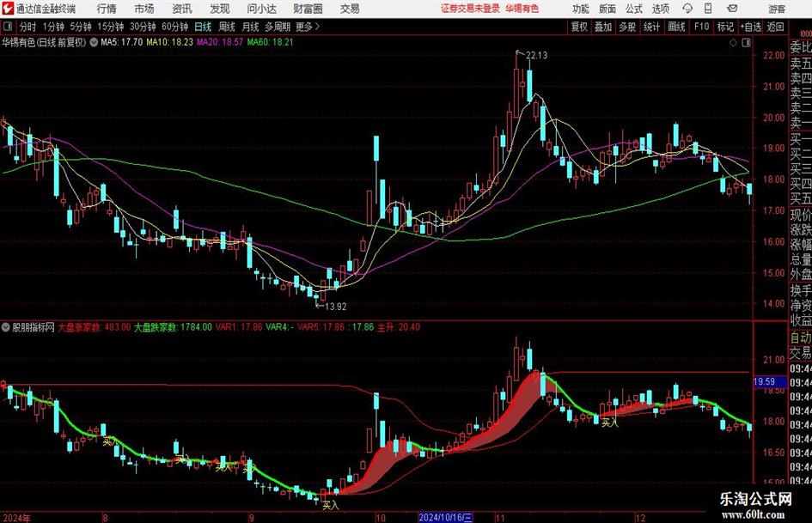Image resolution: width=812 pixels, height=523 pixels.
Task: Open the 公式 menu
Action: [x=634, y=9]
